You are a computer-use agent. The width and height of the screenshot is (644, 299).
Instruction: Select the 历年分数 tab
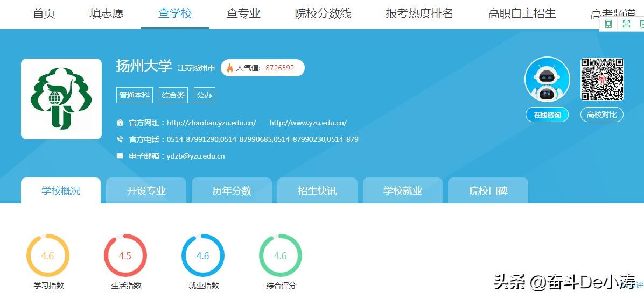pos(232,191)
